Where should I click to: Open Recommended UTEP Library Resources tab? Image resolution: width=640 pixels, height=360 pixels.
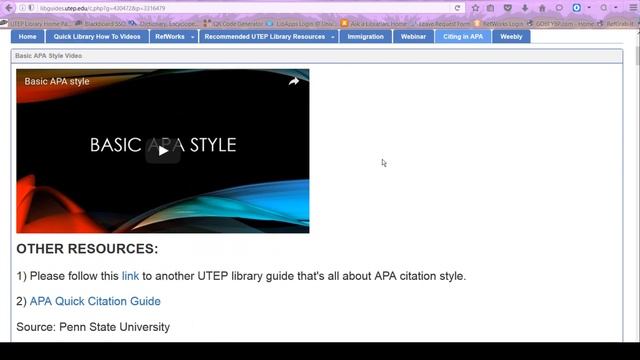point(264,37)
